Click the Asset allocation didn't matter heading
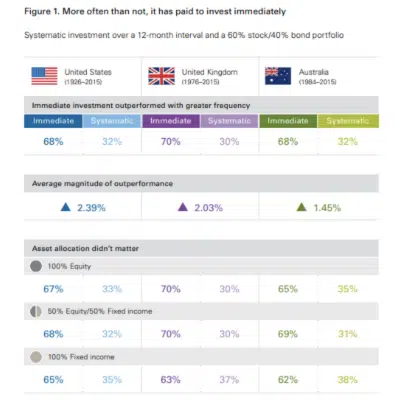This screenshot has width=397, height=401. click(x=85, y=249)
